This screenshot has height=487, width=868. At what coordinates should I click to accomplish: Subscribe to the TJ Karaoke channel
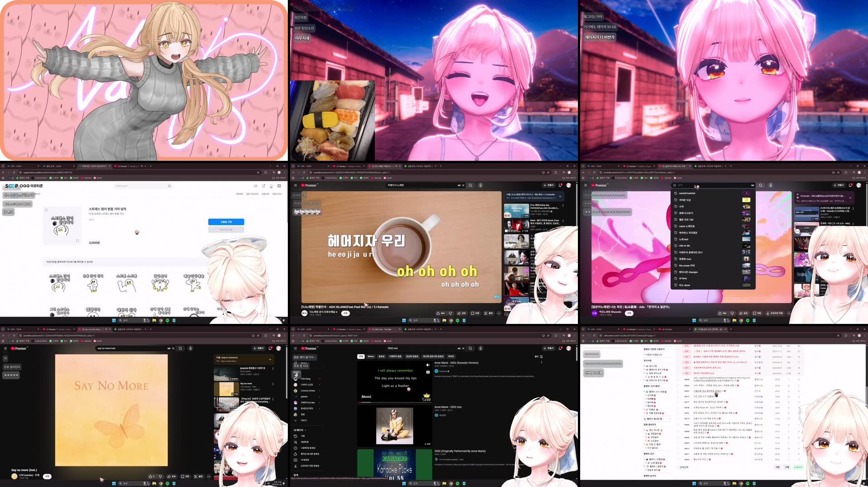pyautogui.click(x=346, y=313)
